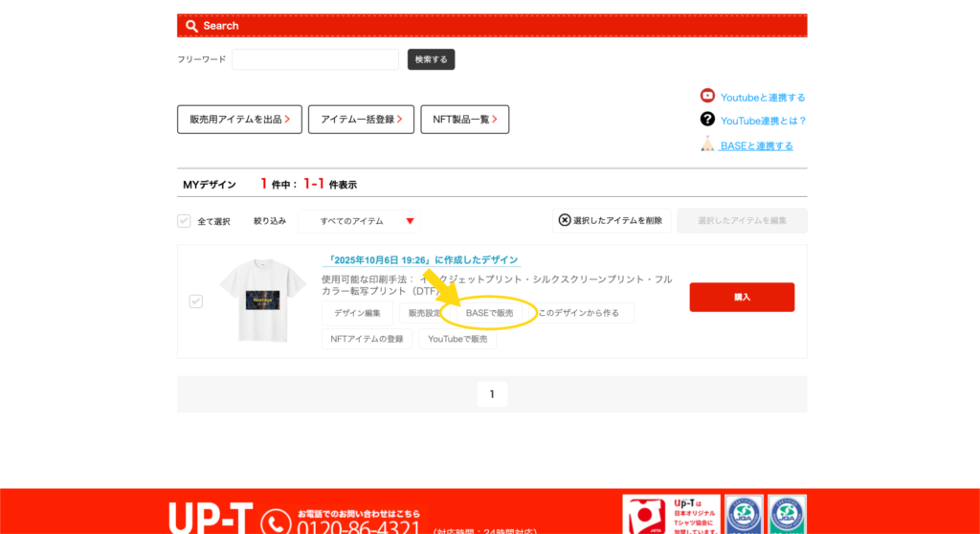Click the フリーワード search input field
The width and height of the screenshot is (980, 534).
[315, 59]
